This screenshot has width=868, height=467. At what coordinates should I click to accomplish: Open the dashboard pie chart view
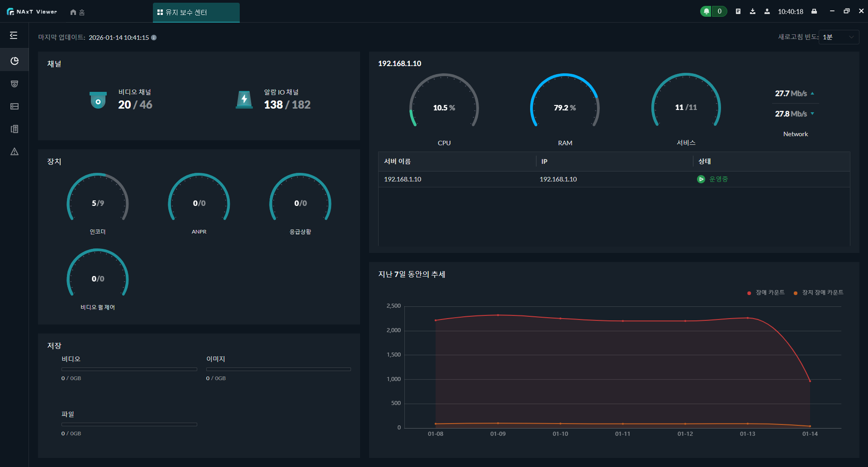pyautogui.click(x=14, y=61)
